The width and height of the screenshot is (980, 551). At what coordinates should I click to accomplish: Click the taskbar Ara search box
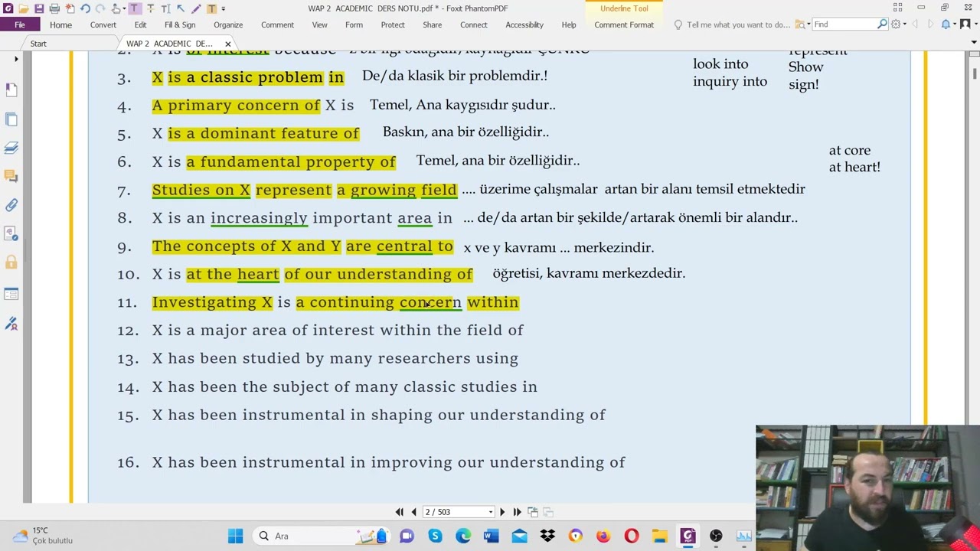click(x=322, y=536)
